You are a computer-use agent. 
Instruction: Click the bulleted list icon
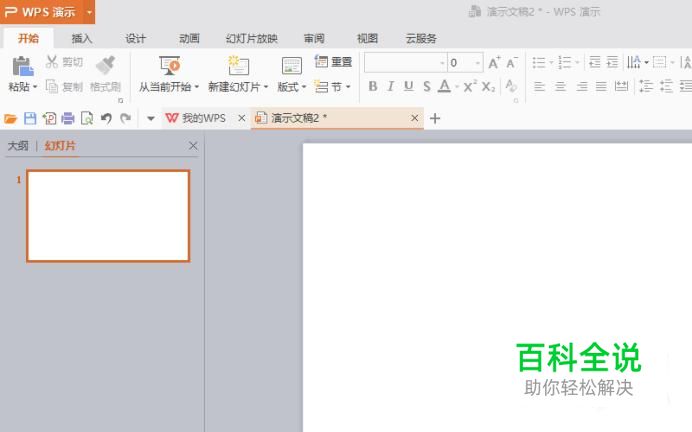tap(539, 62)
